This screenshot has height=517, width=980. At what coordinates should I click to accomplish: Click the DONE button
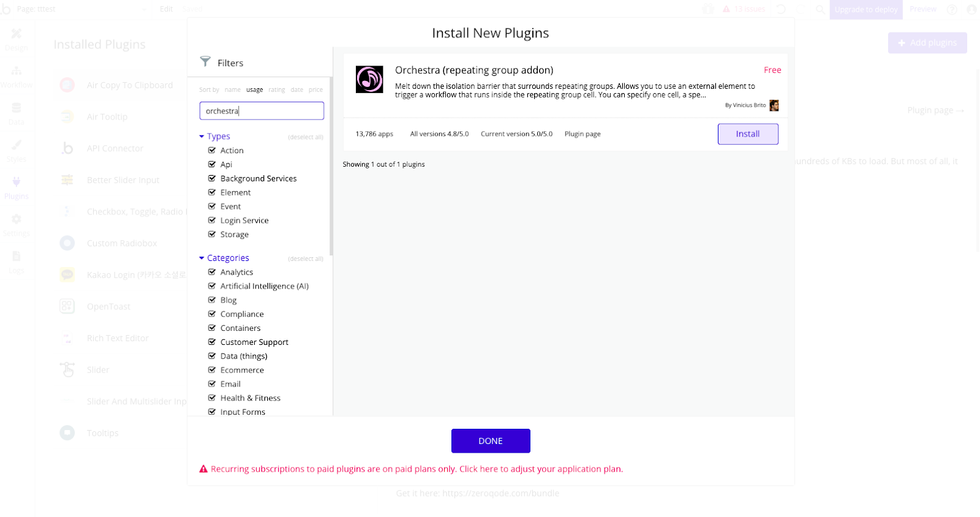pyautogui.click(x=491, y=441)
